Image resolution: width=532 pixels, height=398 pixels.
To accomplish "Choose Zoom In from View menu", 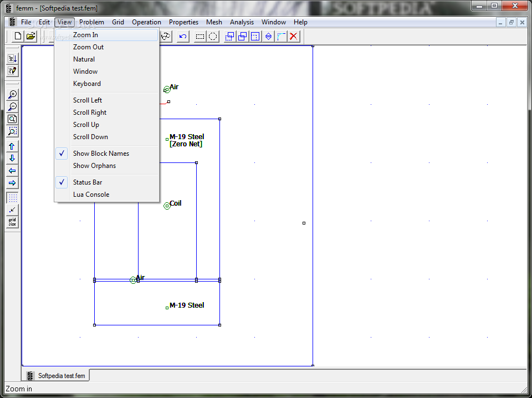I will click(106, 34).
